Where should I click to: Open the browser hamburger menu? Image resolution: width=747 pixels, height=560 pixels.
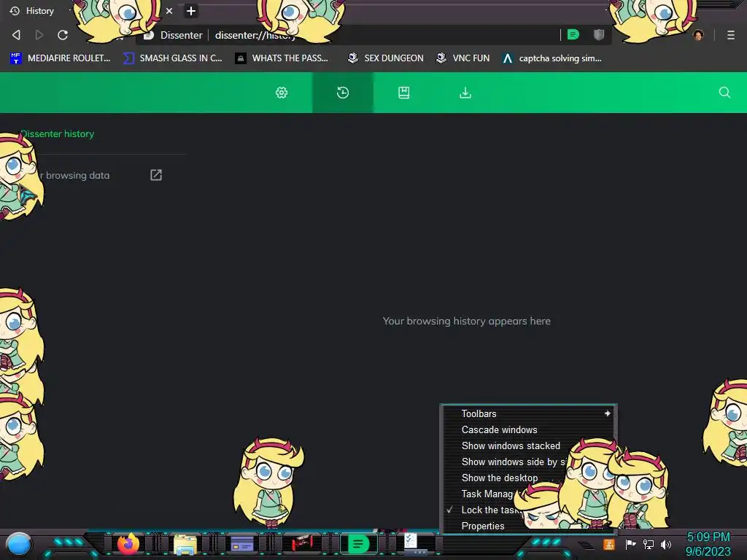tap(731, 35)
